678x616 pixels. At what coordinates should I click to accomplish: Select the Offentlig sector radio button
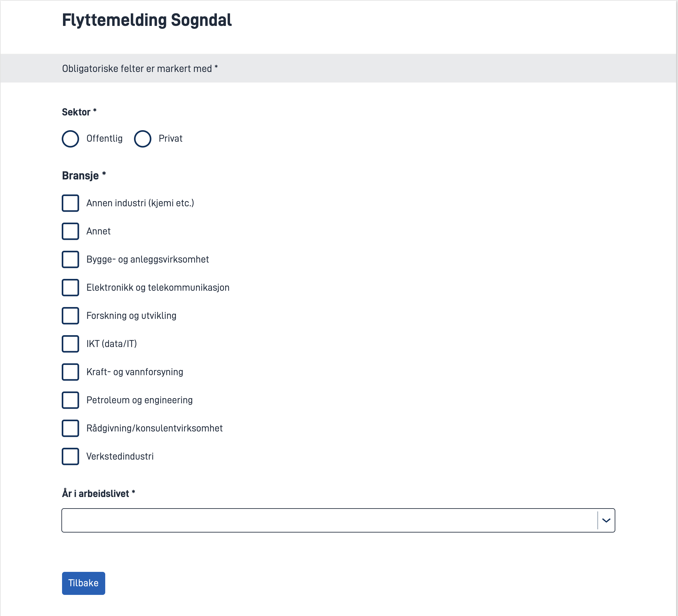tap(70, 138)
